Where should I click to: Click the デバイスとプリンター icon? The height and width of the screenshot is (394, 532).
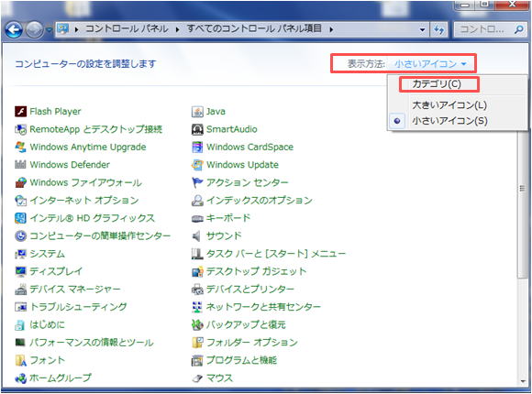(x=197, y=289)
